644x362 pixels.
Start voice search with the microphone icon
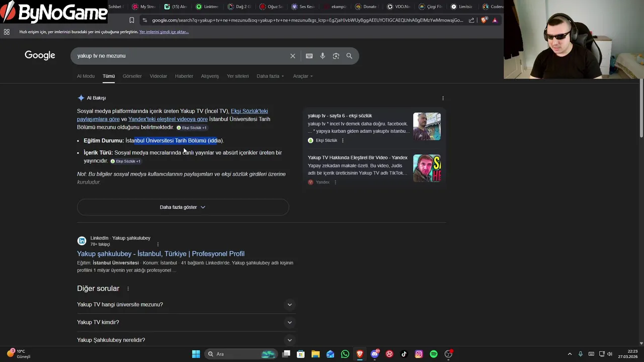tap(323, 56)
